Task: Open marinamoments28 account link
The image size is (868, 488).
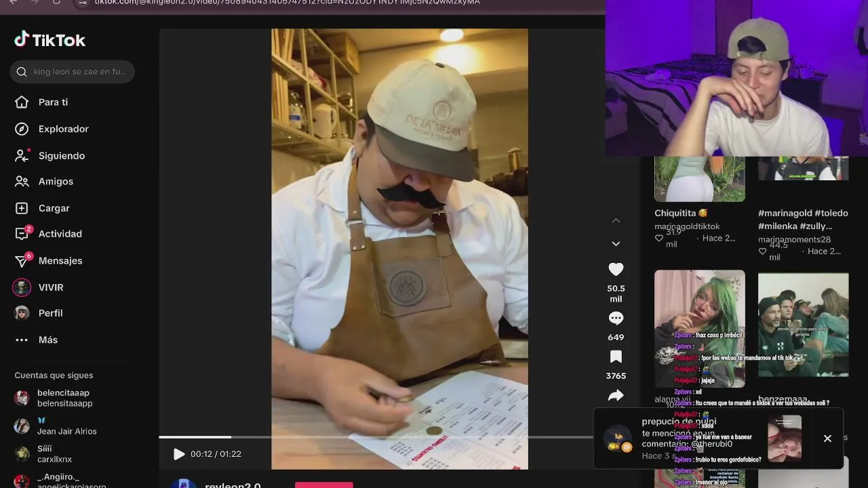Action: pos(794,239)
